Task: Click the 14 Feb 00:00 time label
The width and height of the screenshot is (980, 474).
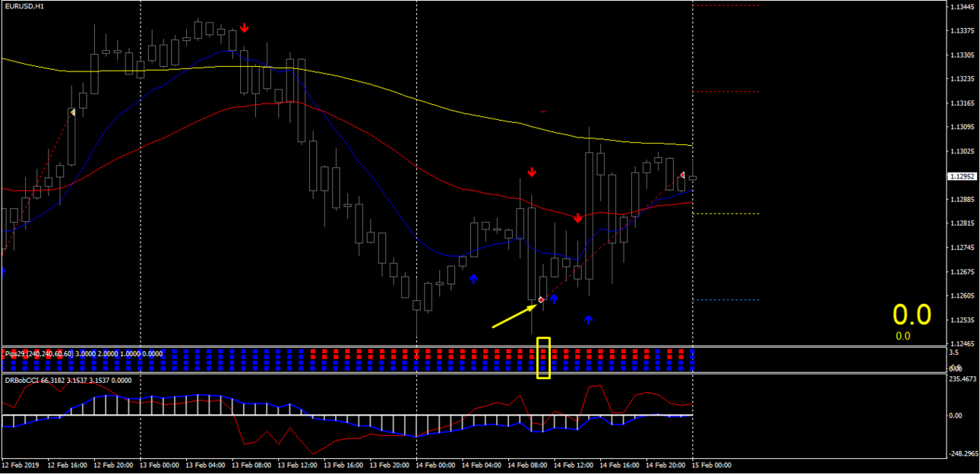Action: click(x=435, y=464)
